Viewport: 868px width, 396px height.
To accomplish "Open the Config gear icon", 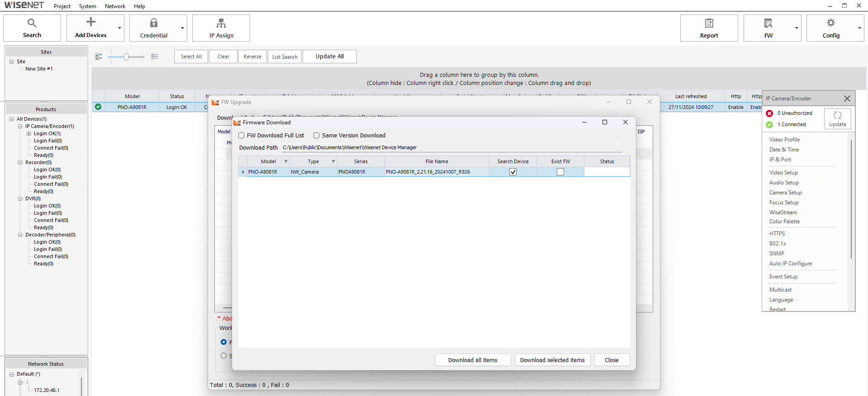I will [831, 23].
